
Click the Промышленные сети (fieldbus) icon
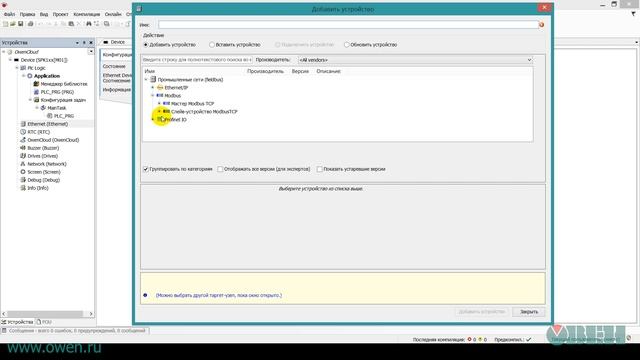[153, 80]
